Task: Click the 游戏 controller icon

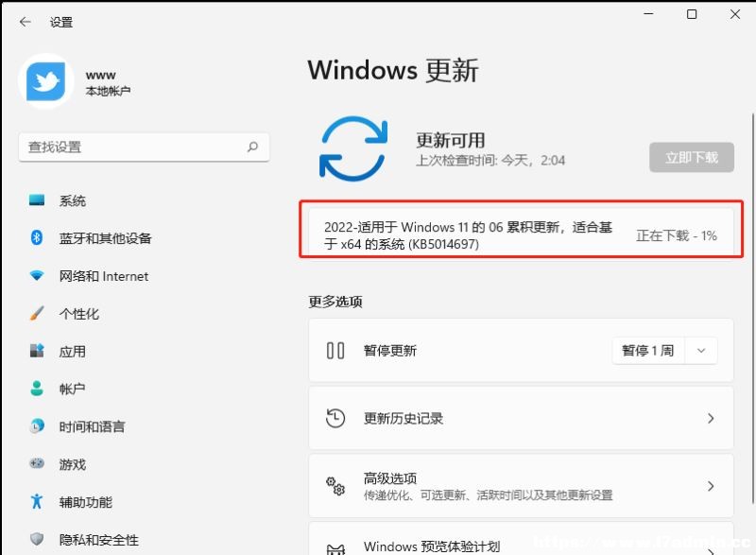Action: (37, 463)
